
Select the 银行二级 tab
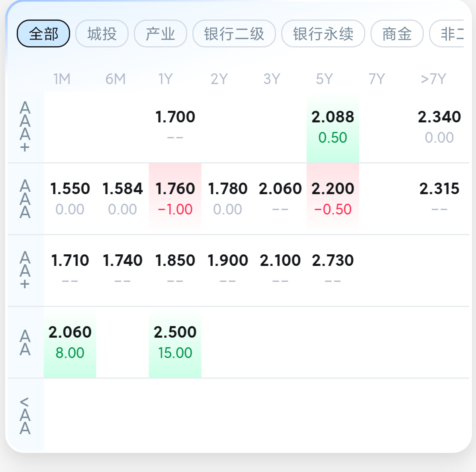tap(234, 34)
